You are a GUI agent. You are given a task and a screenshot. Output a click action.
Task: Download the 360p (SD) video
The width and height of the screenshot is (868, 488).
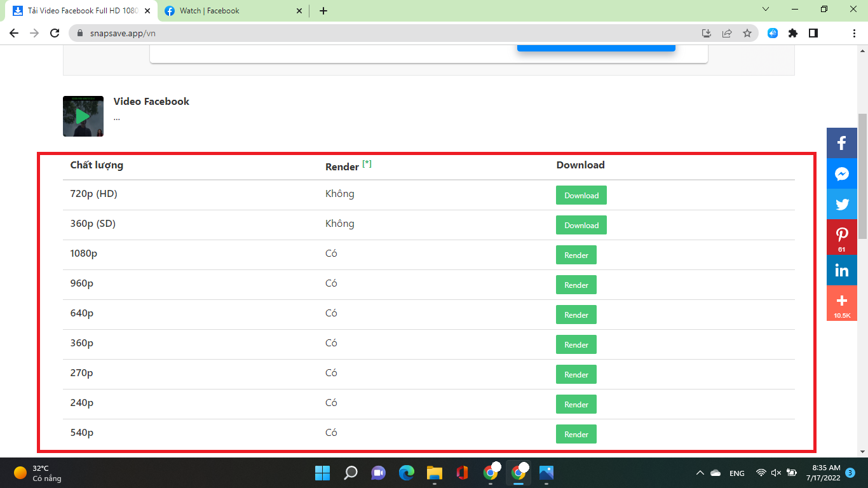click(x=581, y=225)
